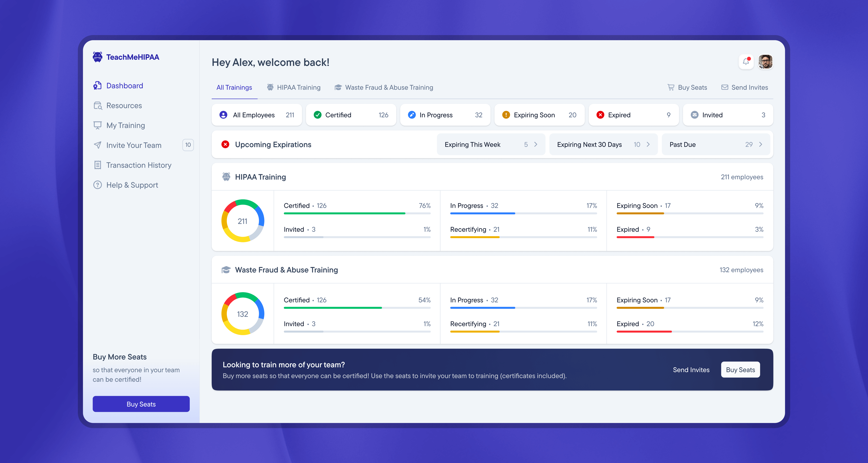The width and height of the screenshot is (868, 463).
Task: Click the Help & Support question icon
Action: 97,185
